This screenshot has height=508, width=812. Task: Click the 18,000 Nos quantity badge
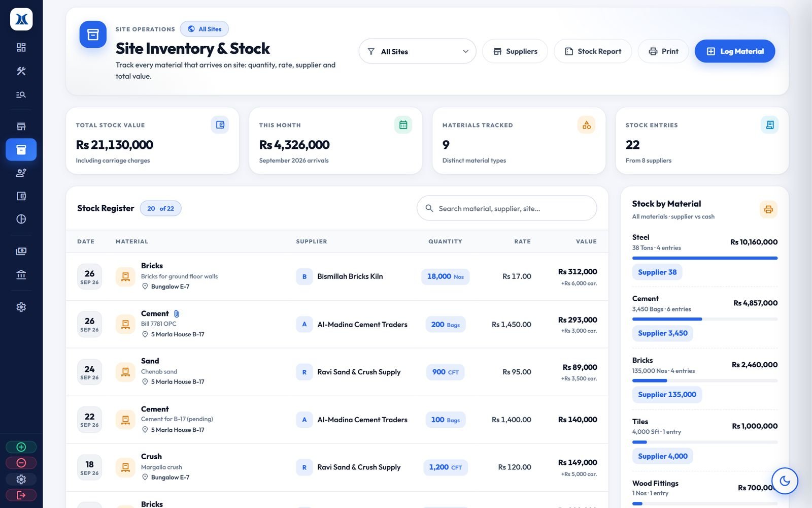(445, 276)
